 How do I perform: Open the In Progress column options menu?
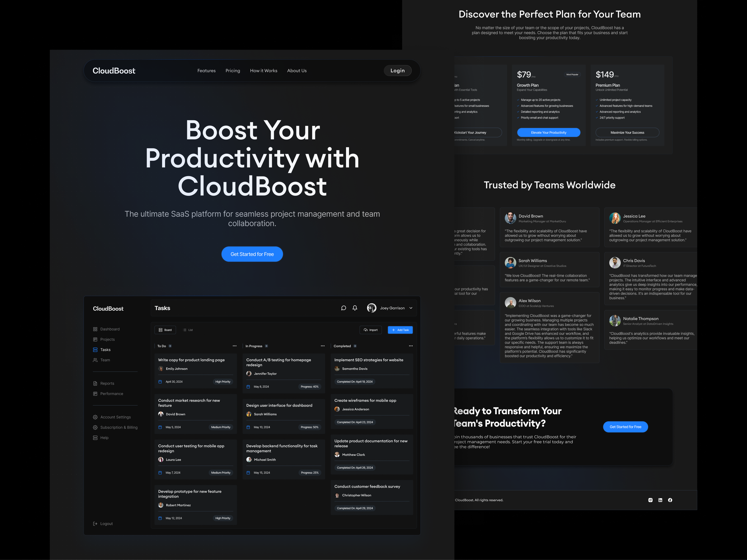coord(323,346)
